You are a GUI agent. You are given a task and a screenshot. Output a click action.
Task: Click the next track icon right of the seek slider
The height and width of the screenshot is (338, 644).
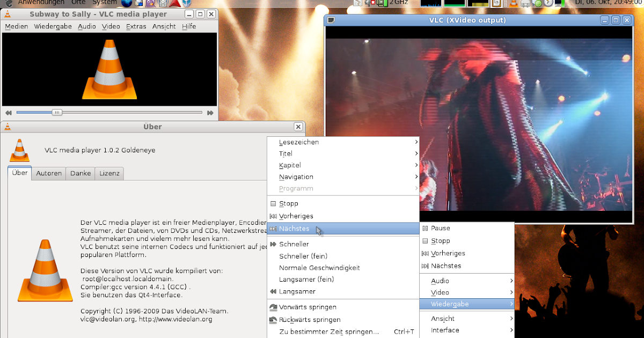(x=210, y=113)
